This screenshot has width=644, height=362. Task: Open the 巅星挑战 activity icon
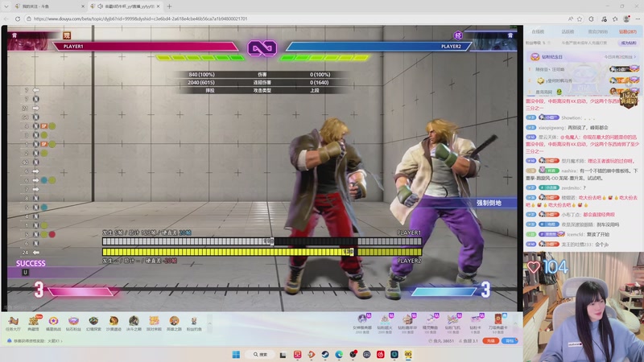(x=53, y=323)
